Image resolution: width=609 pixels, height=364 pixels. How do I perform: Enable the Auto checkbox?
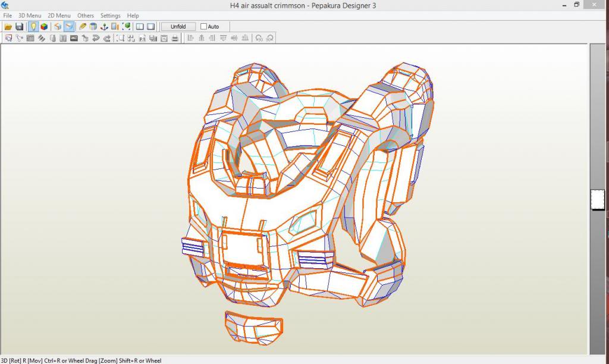[203, 26]
